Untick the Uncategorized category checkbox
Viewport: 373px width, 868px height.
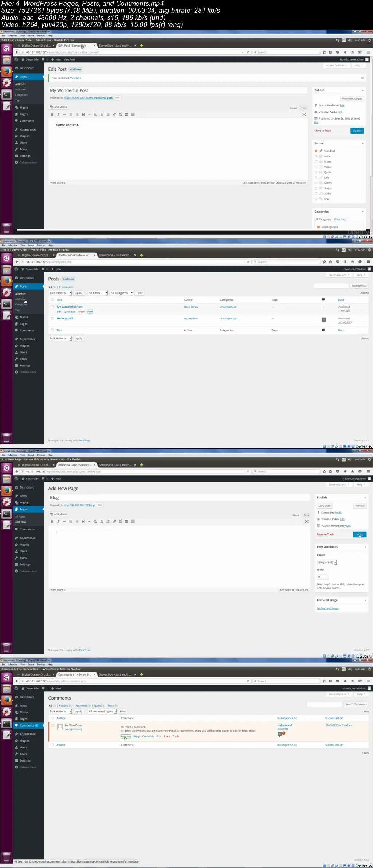click(x=318, y=227)
